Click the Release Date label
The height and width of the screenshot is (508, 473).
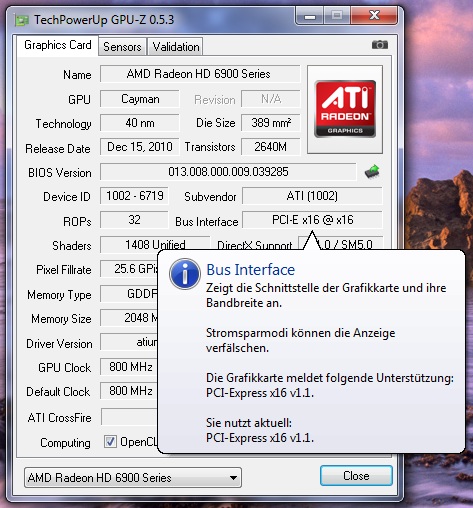click(58, 149)
